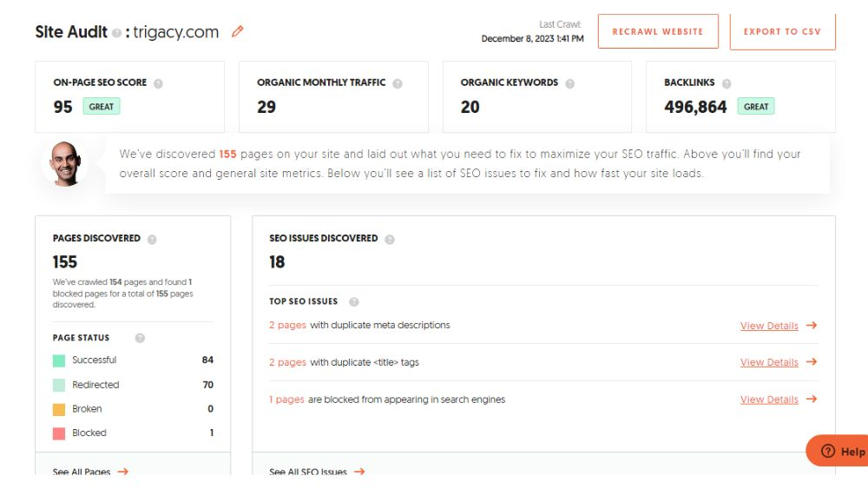The height and width of the screenshot is (489, 868).
Task: Click the Backlinks info icon
Action: [727, 83]
